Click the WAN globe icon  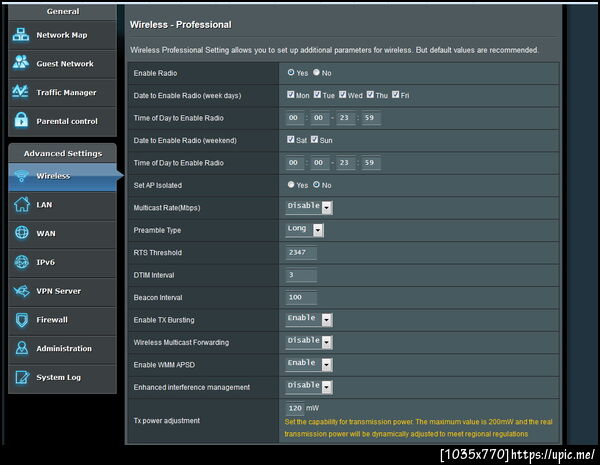pos(21,233)
